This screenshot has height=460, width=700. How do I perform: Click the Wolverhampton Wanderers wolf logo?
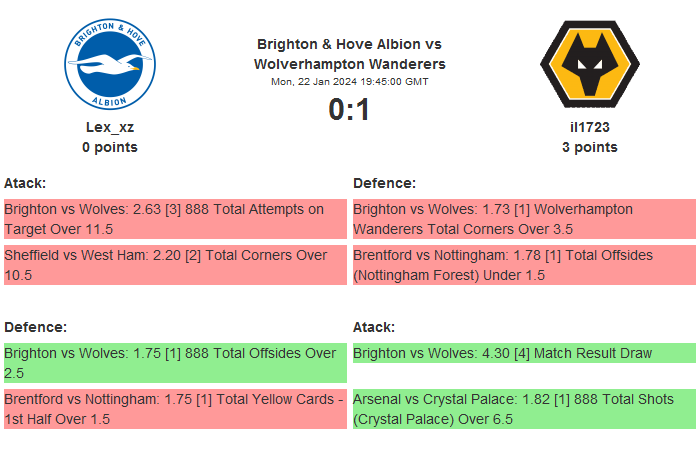coord(589,65)
